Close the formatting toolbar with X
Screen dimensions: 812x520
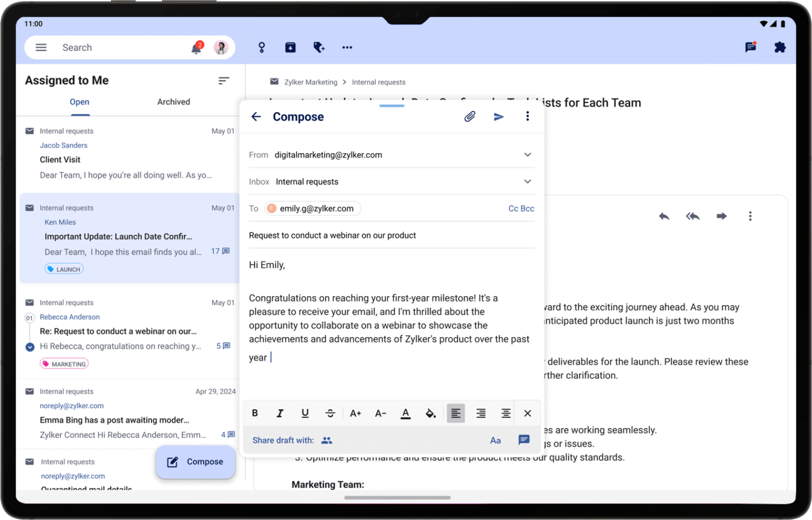pyautogui.click(x=527, y=414)
